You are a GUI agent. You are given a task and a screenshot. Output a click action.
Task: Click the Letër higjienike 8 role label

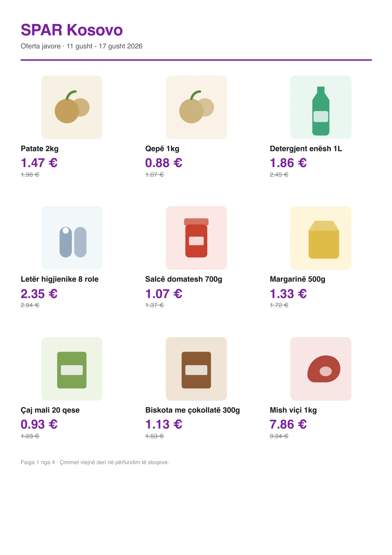coord(60,279)
